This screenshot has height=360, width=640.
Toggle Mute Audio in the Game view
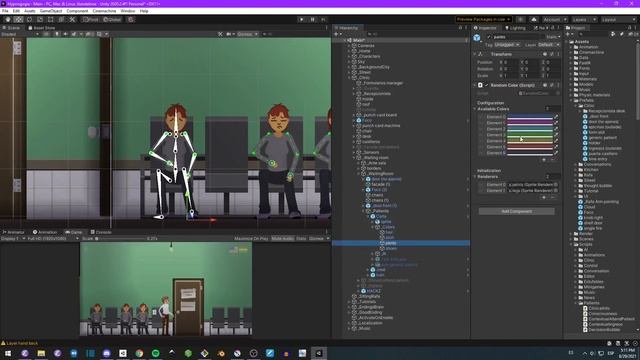(282, 238)
